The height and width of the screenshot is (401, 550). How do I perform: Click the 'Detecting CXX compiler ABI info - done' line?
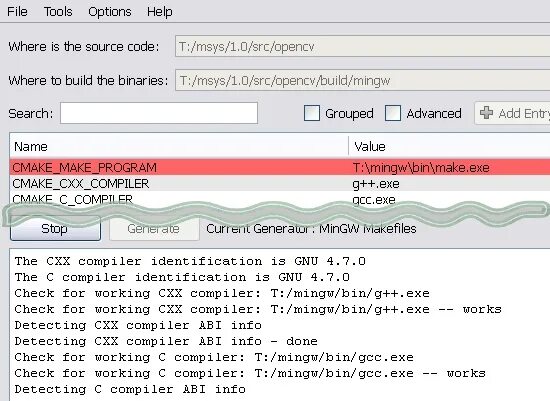pyautogui.click(x=166, y=341)
